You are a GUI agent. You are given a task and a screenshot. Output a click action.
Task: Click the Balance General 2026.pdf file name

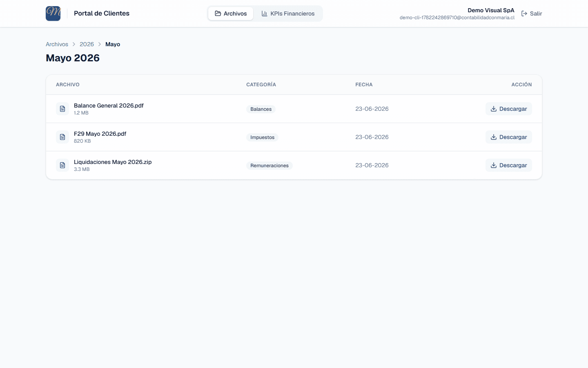109,105
